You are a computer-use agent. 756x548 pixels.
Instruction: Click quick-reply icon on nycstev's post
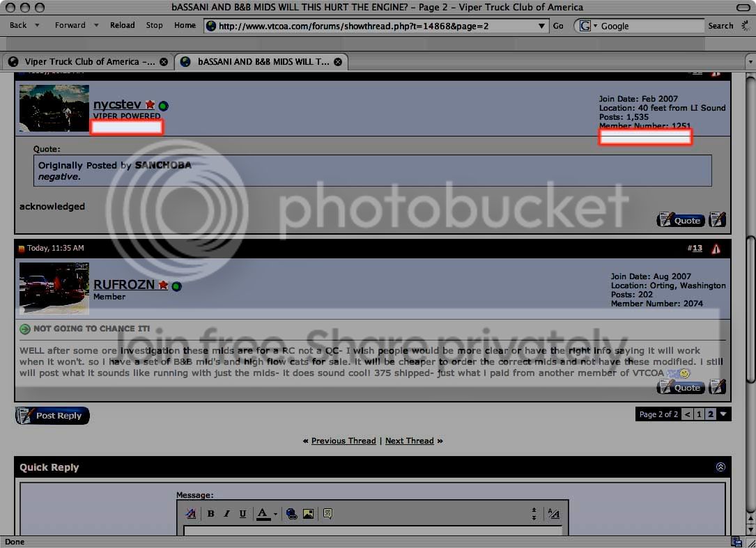click(718, 220)
